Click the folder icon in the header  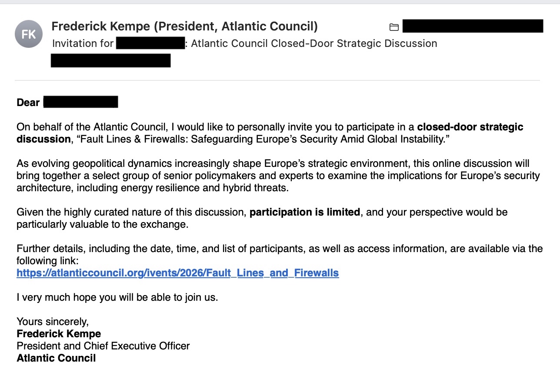pos(394,27)
